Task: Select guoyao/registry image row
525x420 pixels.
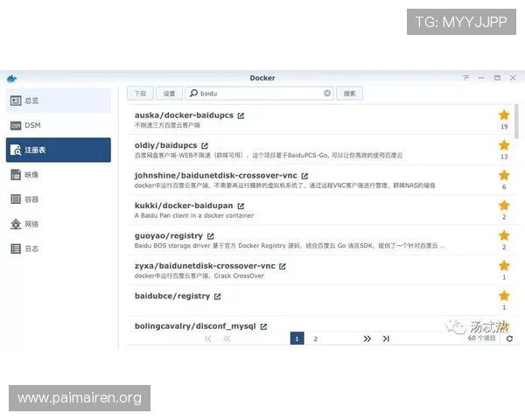Action: [322, 240]
